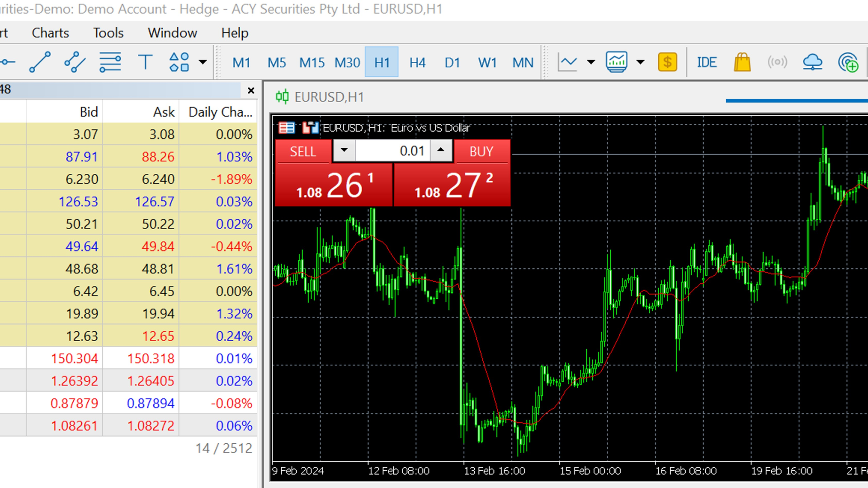Click the dollar New Order icon

(667, 62)
